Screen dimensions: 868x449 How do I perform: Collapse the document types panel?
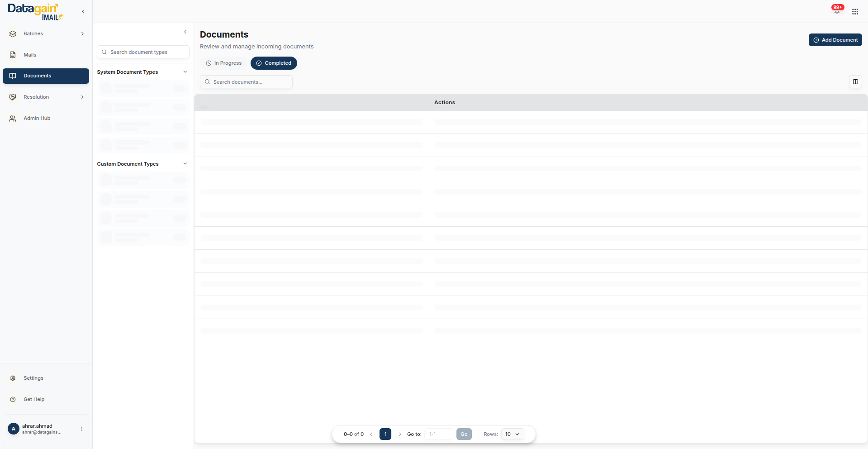[x=185, y=32]
